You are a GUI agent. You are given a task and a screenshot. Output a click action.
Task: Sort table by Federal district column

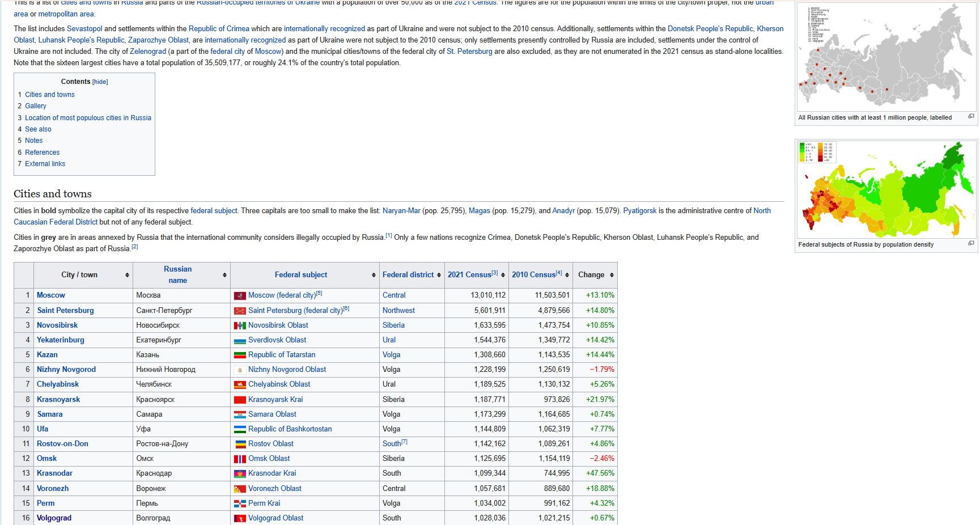pos(439,275)
